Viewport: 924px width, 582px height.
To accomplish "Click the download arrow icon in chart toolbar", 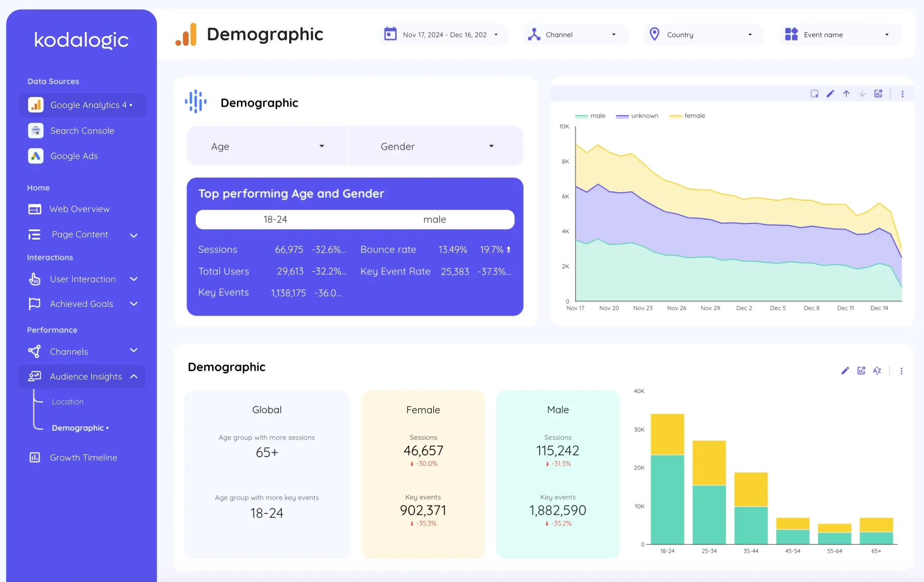I will 862,94.
